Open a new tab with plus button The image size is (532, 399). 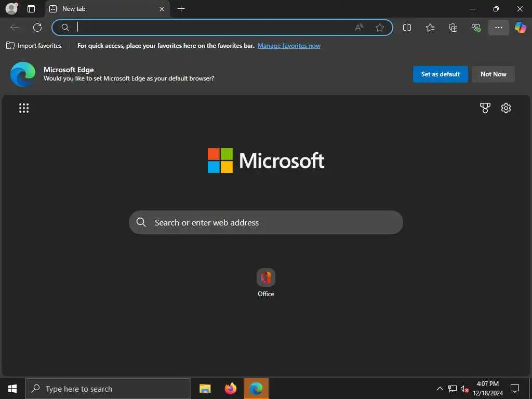[x=181, y=9]
